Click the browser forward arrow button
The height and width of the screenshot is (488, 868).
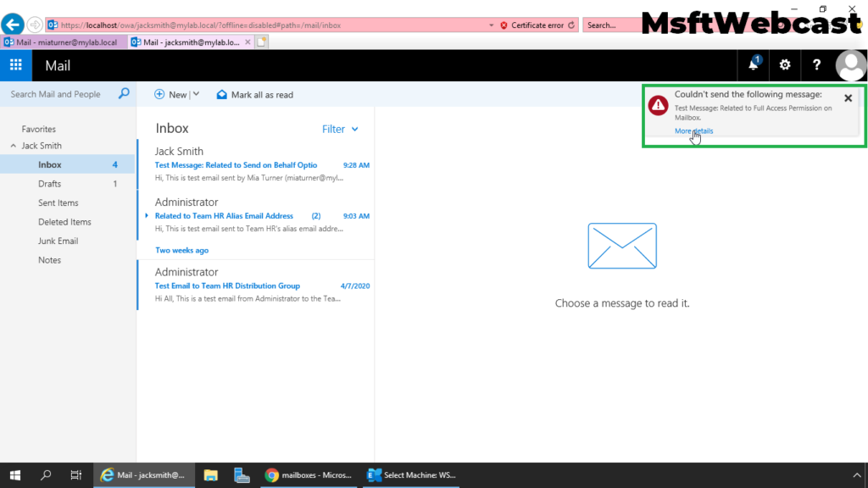click(x=34, y=25)
